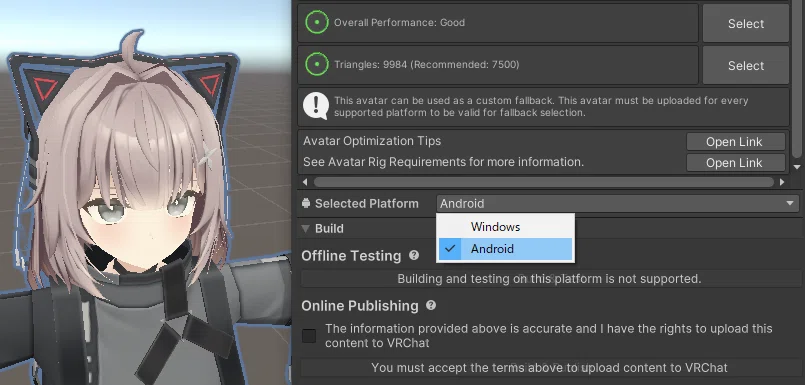Click help icon next to Offline Testing

414,255
